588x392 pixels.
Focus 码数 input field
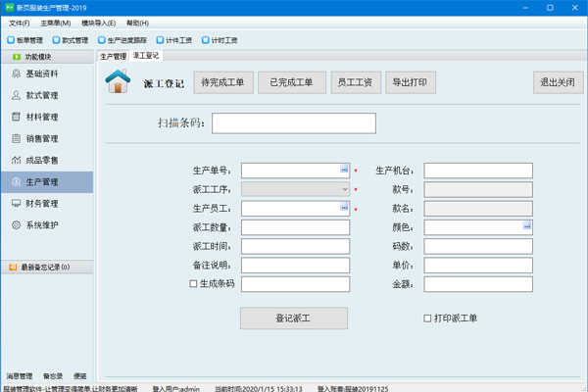coord(478,246)
